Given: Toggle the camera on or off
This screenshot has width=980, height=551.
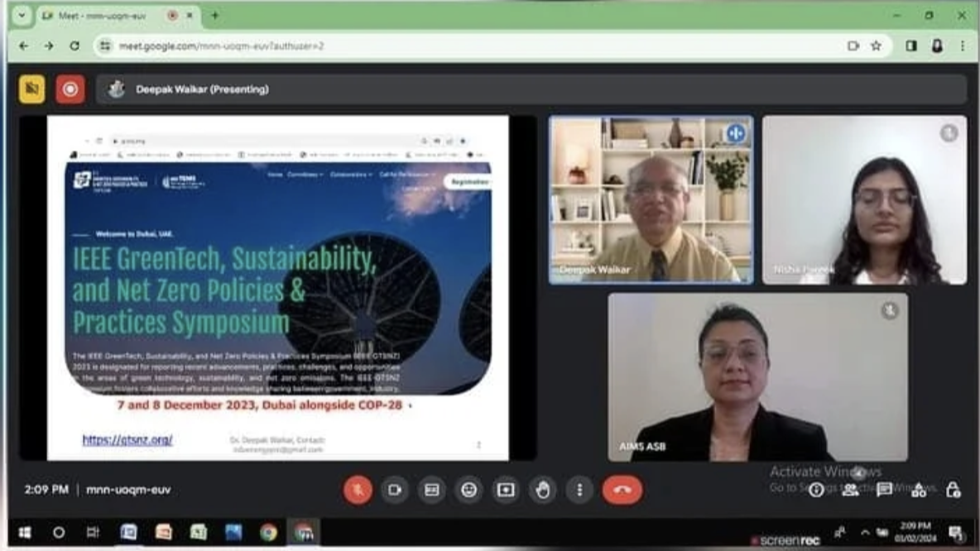Looking at the screenshot, I should pos(394,491).
